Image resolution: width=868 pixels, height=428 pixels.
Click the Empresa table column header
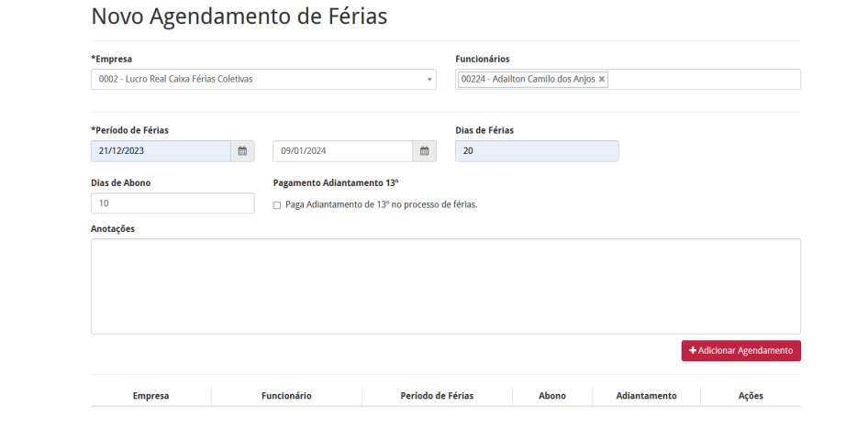pos(150,396)
